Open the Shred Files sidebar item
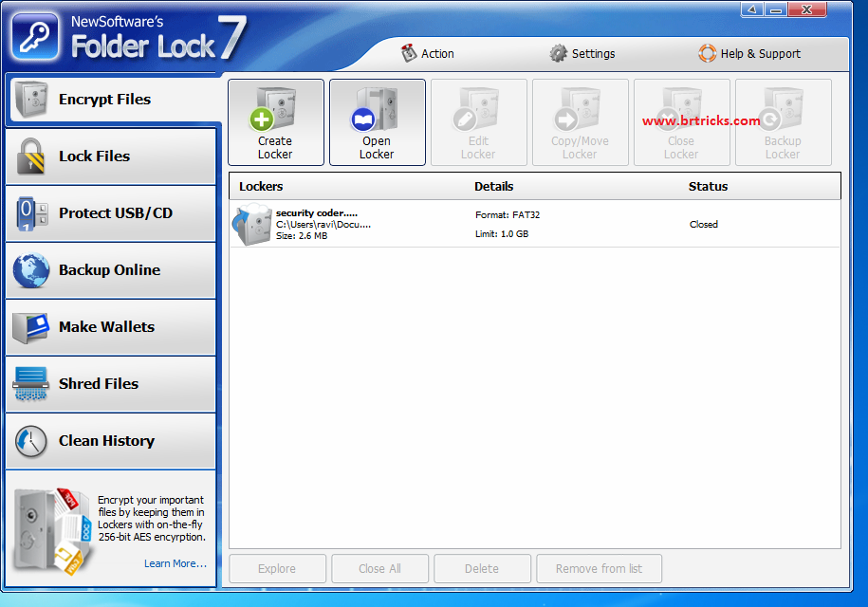Viewport: 868px width, 607px height. pos(111,384)
